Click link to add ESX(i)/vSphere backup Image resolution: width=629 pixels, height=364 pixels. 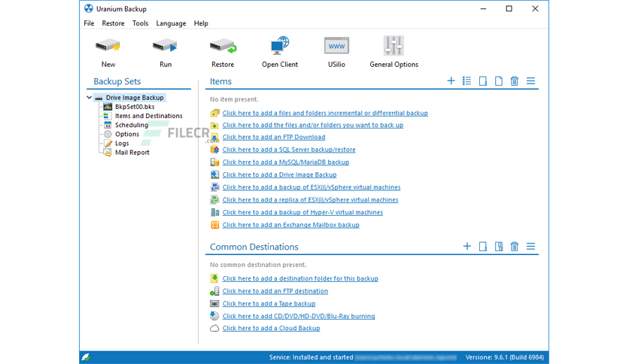click(x=311, y=187)
